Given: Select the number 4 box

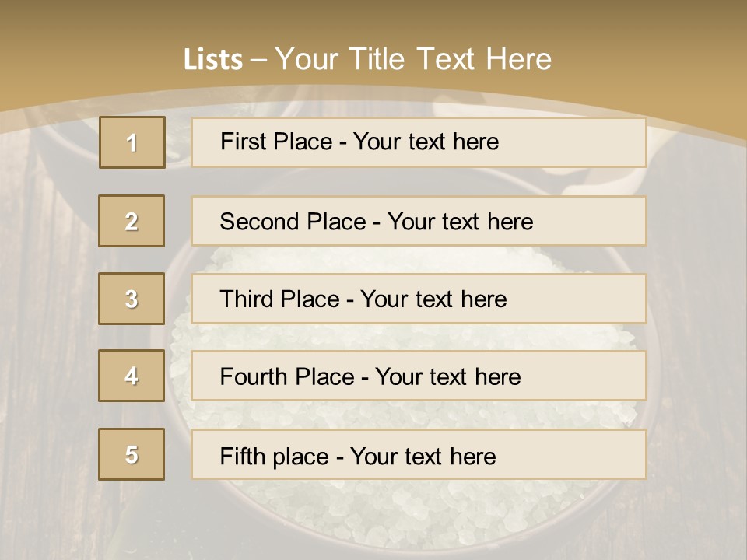Looking at the screenshot, I should [132, 376].
